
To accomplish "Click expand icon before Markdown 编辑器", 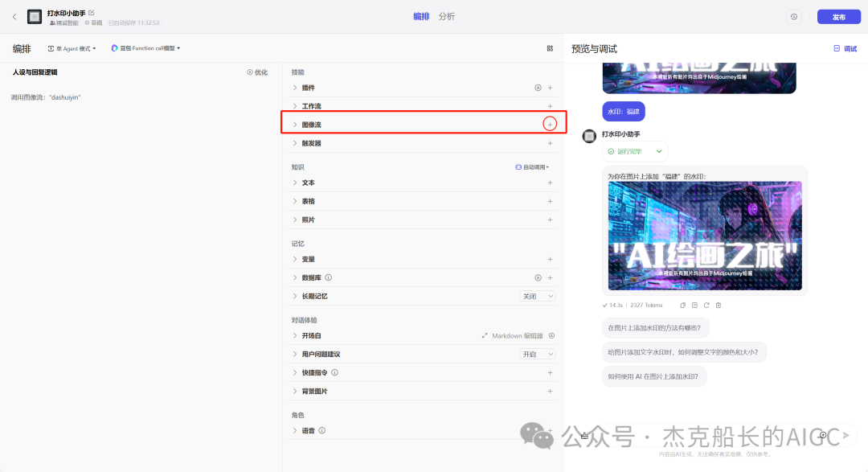I will 485,336.
